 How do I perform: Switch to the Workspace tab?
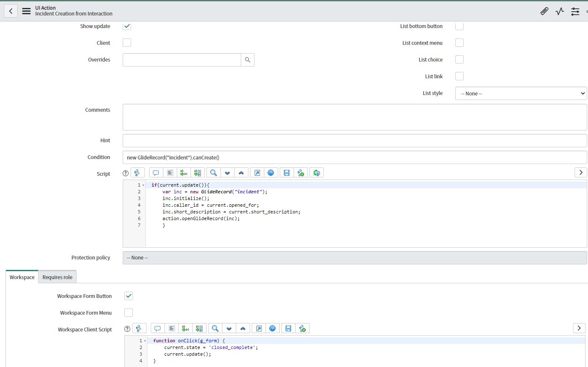click(x=22, y=277)
